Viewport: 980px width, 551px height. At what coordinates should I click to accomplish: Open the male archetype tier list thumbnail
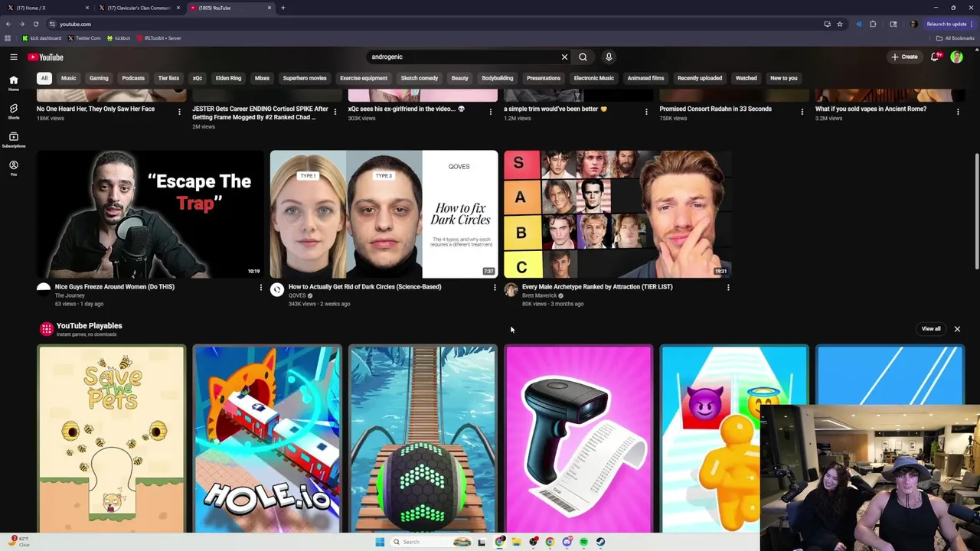coord(618,214)
